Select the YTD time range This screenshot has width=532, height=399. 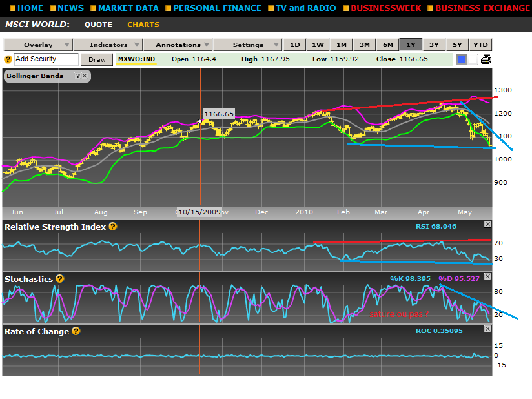(480, 45)
